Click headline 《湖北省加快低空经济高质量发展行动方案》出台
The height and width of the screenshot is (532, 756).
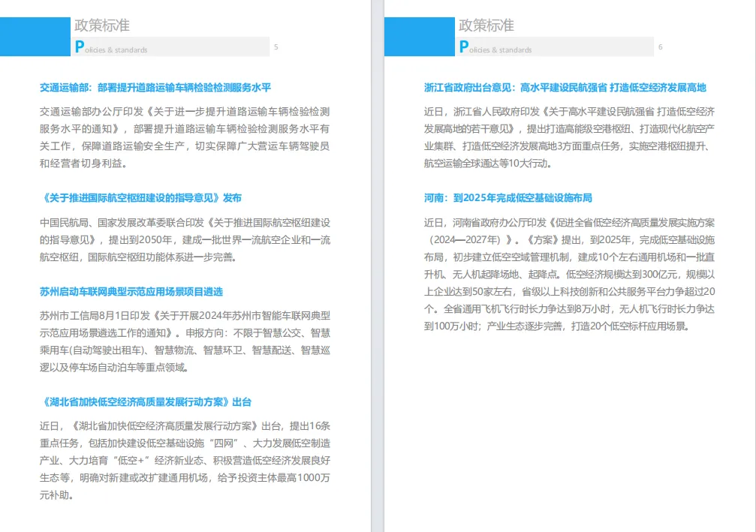[146, 402]
